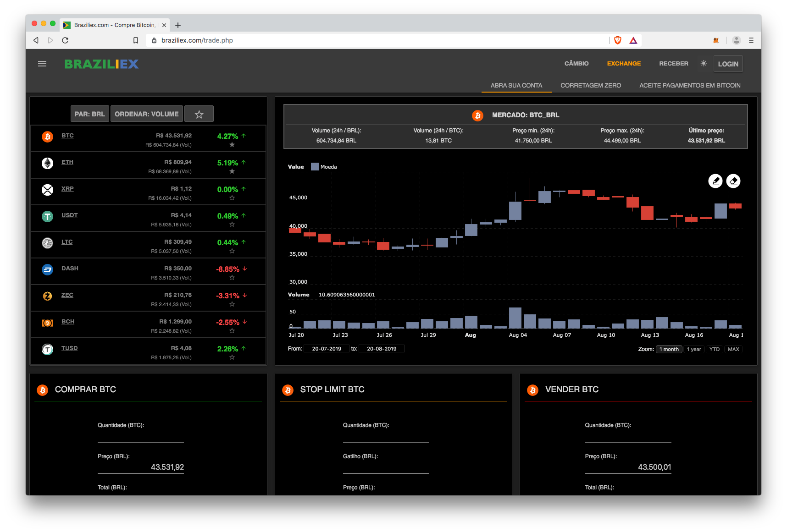Set chart zoom to 1 month
Screen dimensions: 787x532
click(x=669, y=349)
